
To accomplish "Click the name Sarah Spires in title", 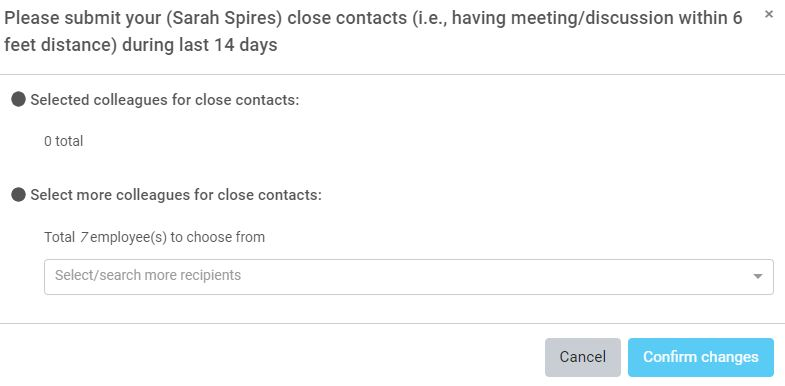I will (x=228, y=19).
